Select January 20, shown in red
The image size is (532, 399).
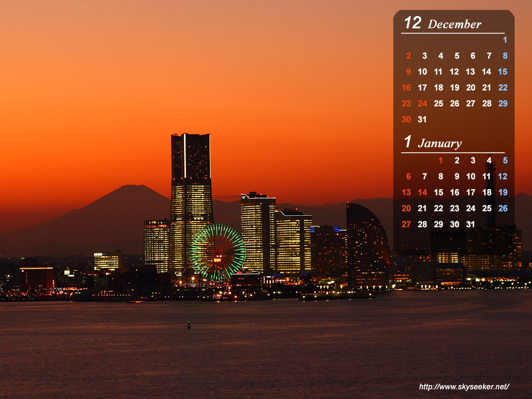tap(406, 208)
